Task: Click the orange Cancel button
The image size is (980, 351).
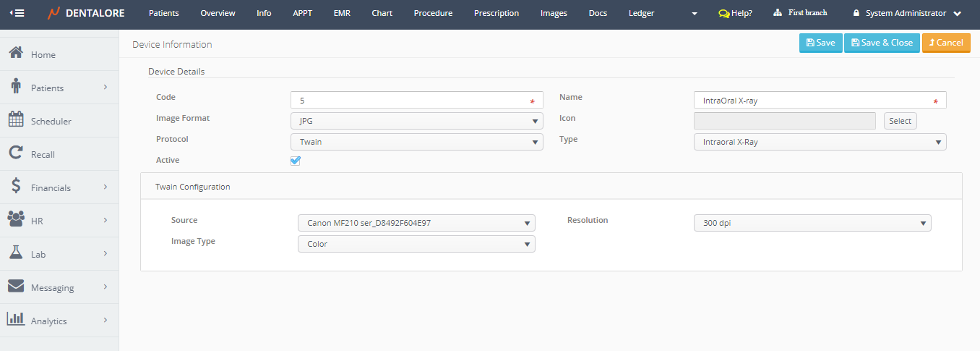Action: point(946,43)
